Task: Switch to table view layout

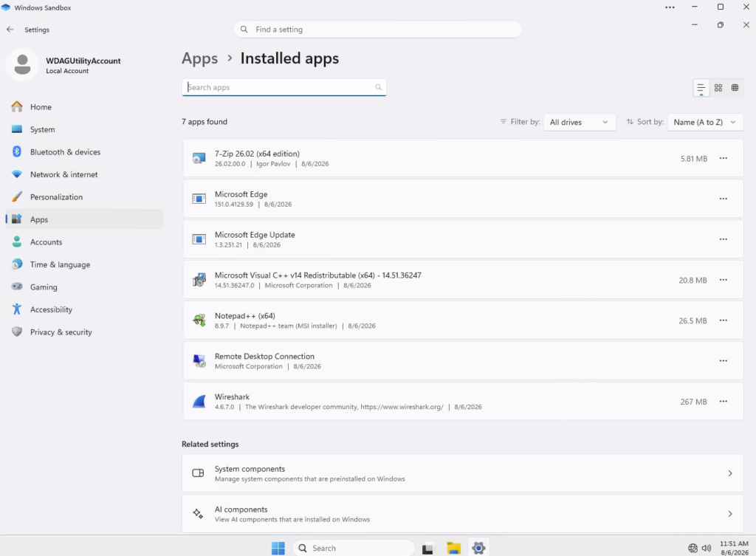Action: click(735, 88)
